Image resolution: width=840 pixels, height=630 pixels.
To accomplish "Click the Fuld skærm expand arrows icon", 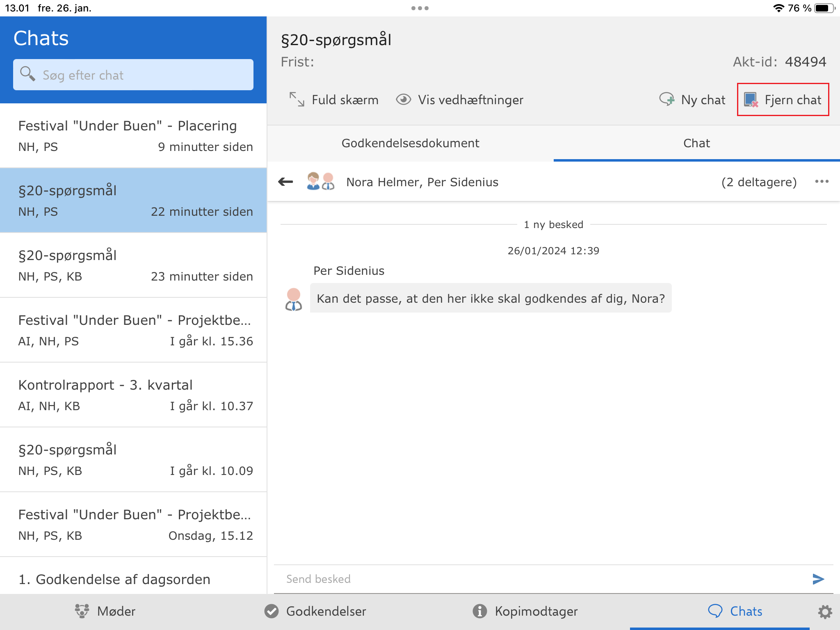I will 297,100.
